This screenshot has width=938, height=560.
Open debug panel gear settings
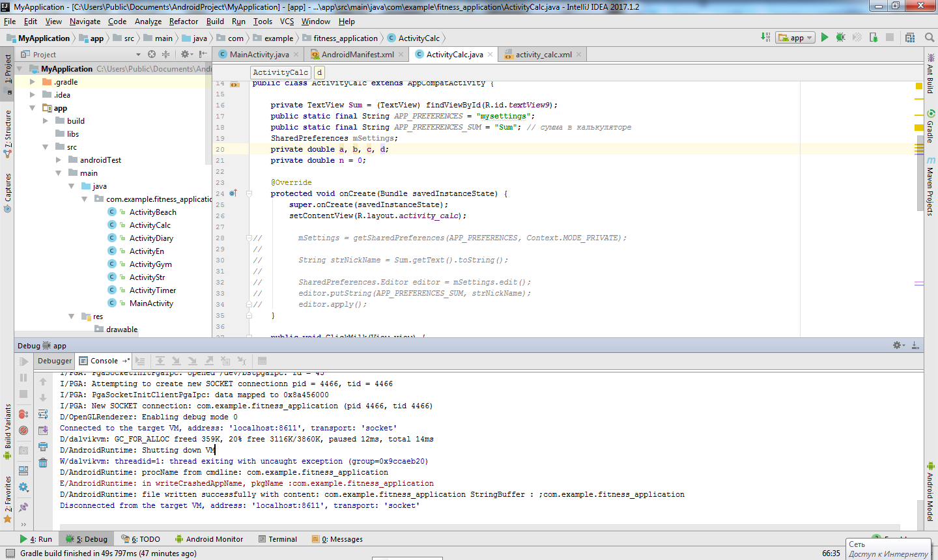click(x=899, y=345)
